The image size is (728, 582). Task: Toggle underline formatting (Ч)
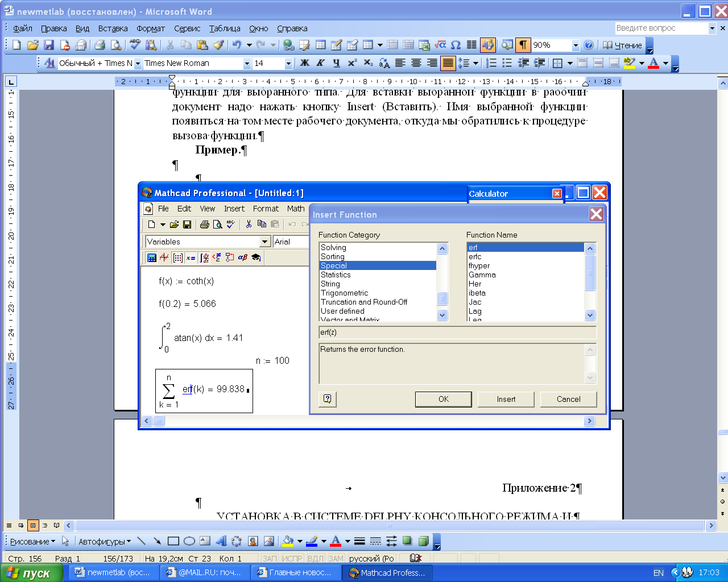[337, 63]
